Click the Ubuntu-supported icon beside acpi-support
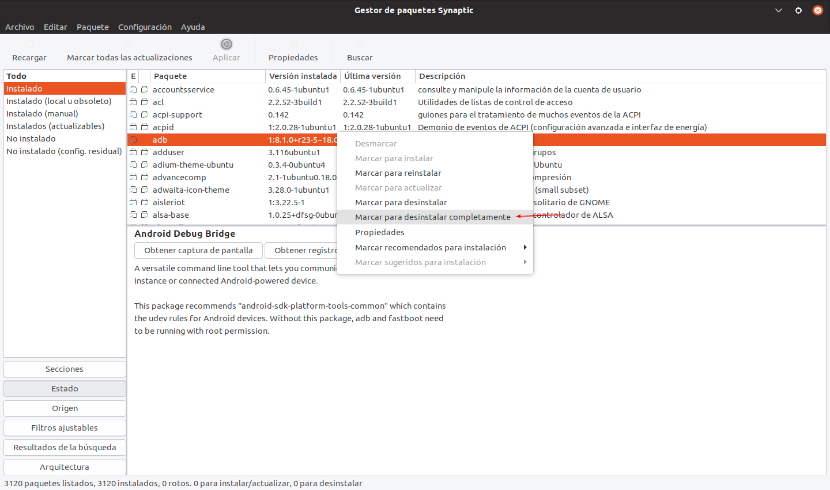The width and height of the screenshot is (830, 490). click(144, 115)
